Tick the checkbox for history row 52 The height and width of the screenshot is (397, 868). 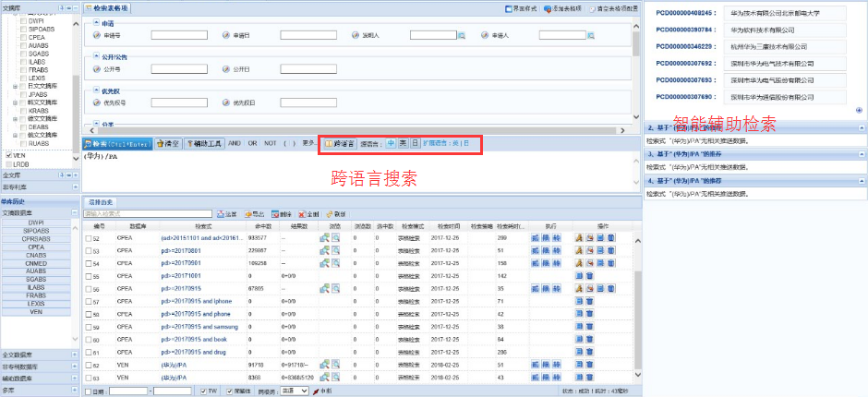89,238
